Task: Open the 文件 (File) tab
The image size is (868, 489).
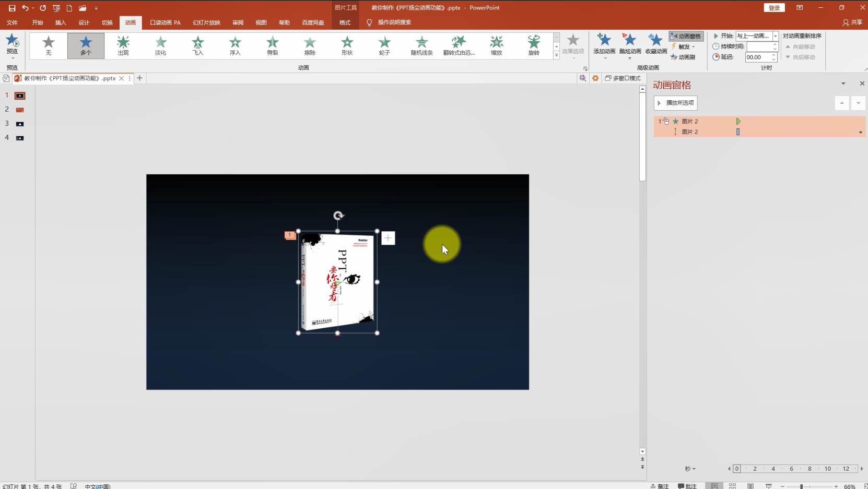Action: tap(12, 22)
